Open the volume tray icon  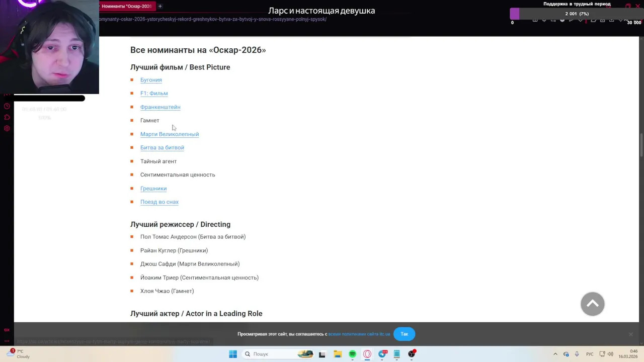[610, 354]
